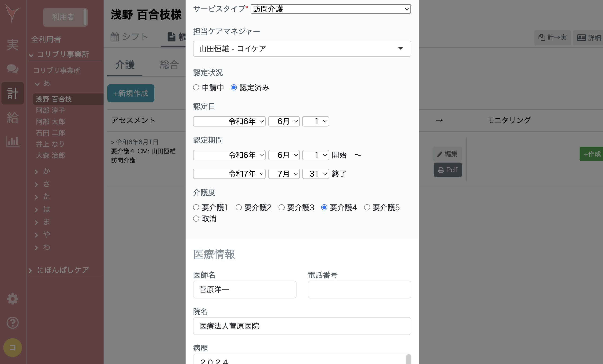Choose 申請中 under 認定状況
This screenshot has width=603, height=364.
coord(196,87)
